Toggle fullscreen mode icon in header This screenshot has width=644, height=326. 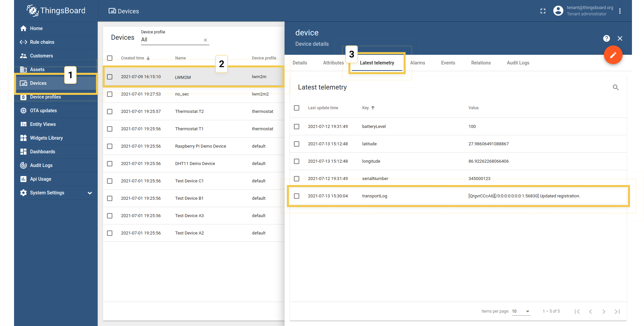(543, 11)
